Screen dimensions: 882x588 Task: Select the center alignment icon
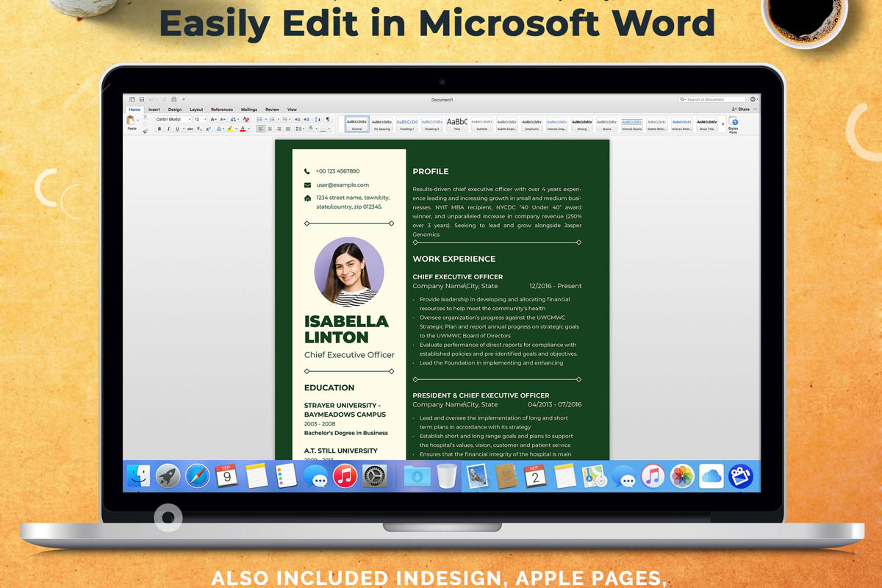270,129
